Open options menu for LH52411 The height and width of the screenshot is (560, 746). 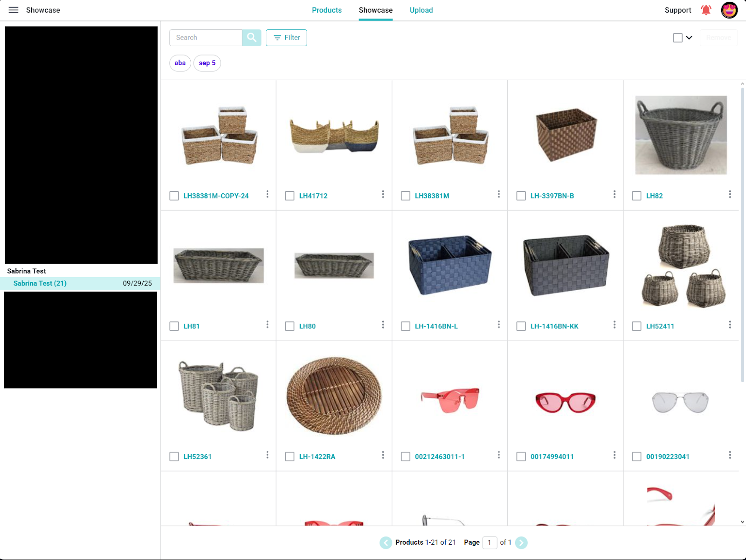[x=730, y=325]
